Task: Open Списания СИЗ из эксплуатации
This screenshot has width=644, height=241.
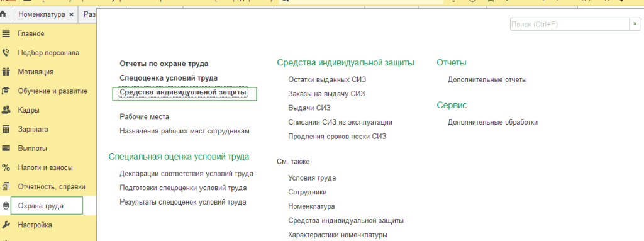Action: (x=340, y=122)
